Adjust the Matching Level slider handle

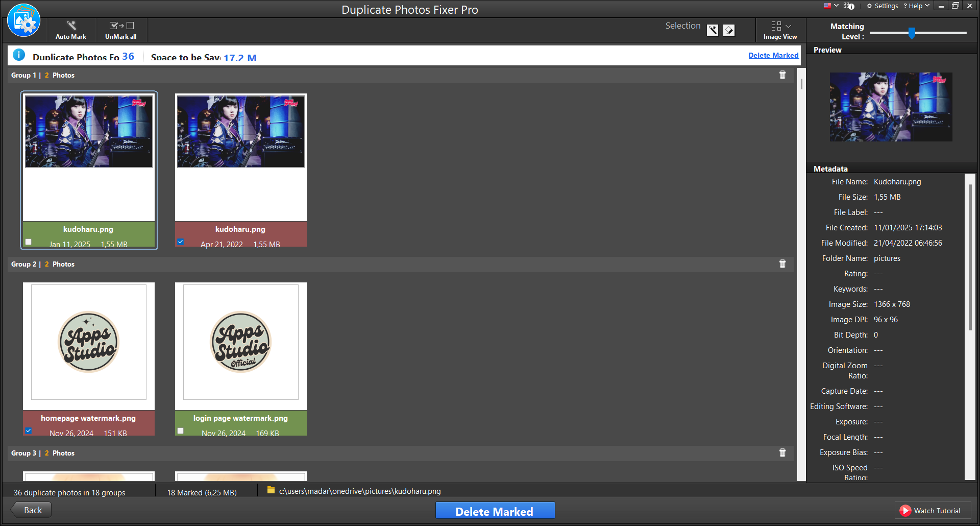coord(912,33)
